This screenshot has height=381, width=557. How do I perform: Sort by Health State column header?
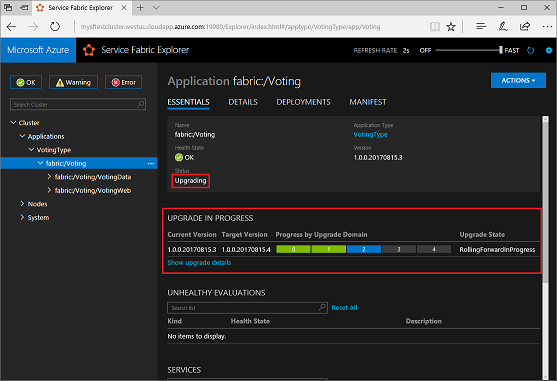click(x=250, y=321)
